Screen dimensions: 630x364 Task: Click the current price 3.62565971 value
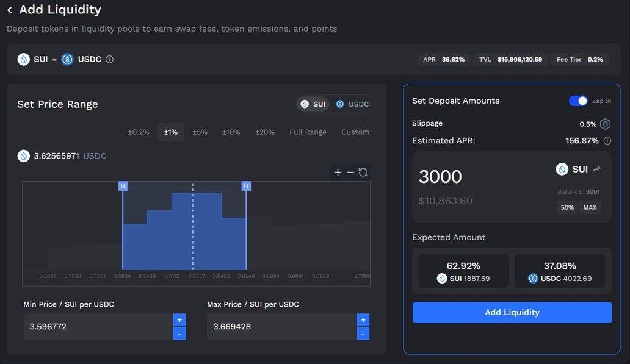click(56, 155)
